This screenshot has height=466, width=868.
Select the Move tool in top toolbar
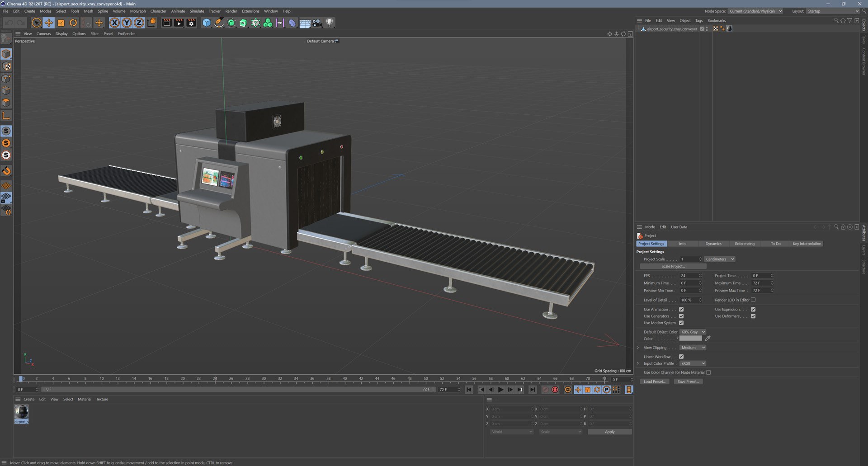click(x=49, y=23)
